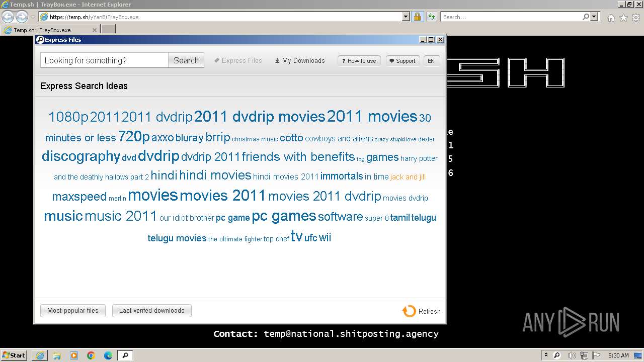Viewport: 644px width, 362px height.
Task: Open a new blank IE tab
Action: [x=108, y=30]
